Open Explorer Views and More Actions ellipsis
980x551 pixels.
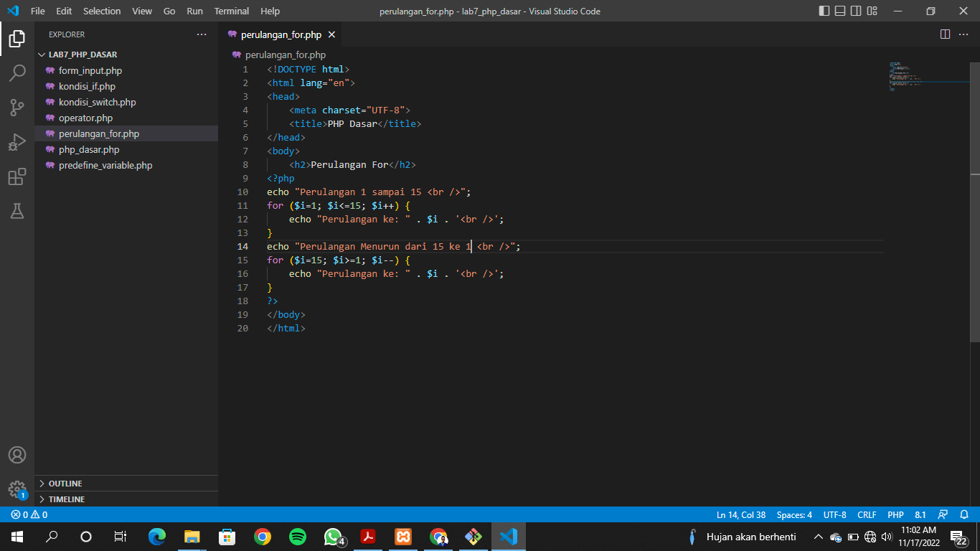coord(202,34)
